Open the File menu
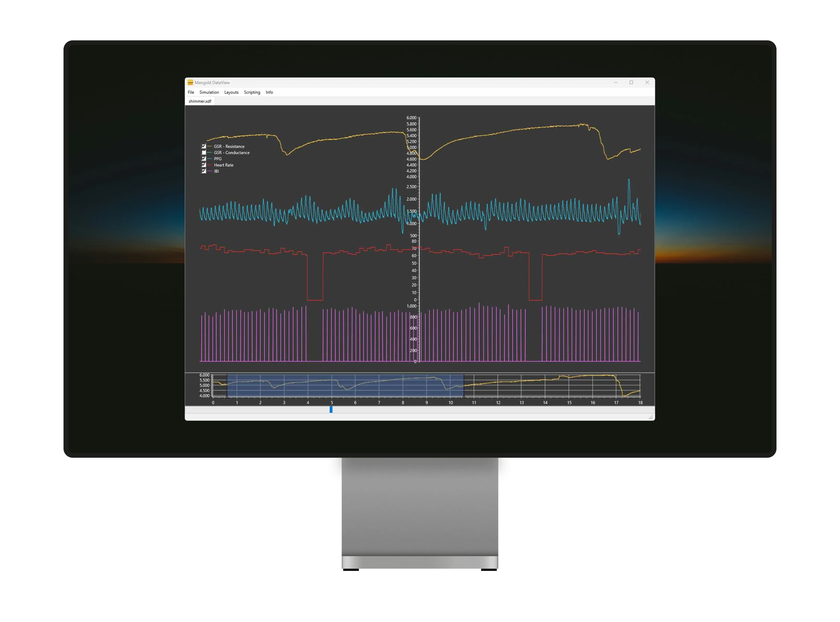The height and width of the screenshot is (622, 840). (191, 92)
